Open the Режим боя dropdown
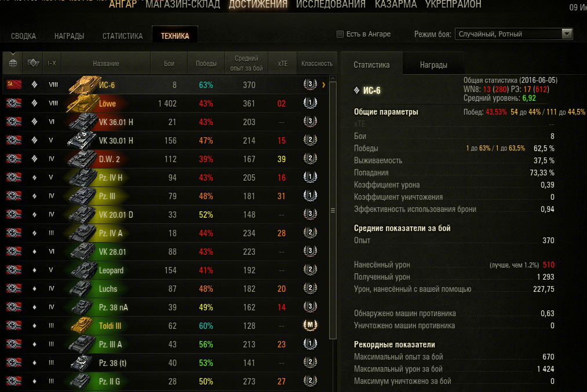Screen dimensions: 587x392 513,34
